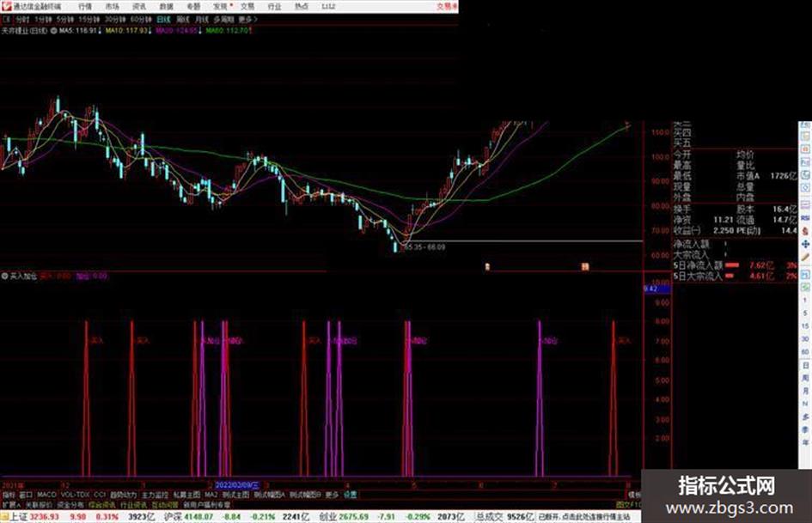Click the 1 minute shortcut in right toolbar
The image size is (812, 523).
805,300
